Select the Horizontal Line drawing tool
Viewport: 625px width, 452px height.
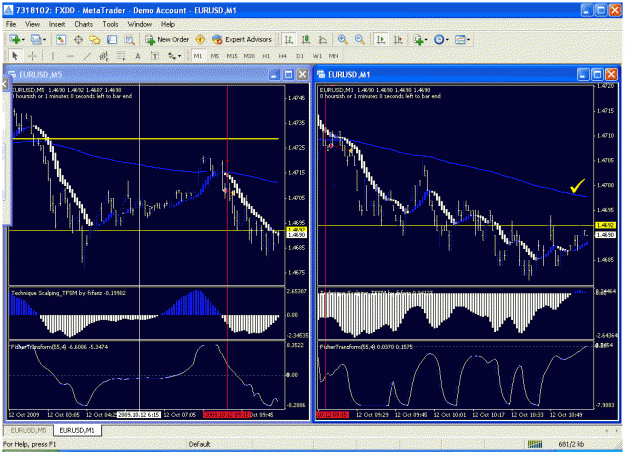click(70, 56)
